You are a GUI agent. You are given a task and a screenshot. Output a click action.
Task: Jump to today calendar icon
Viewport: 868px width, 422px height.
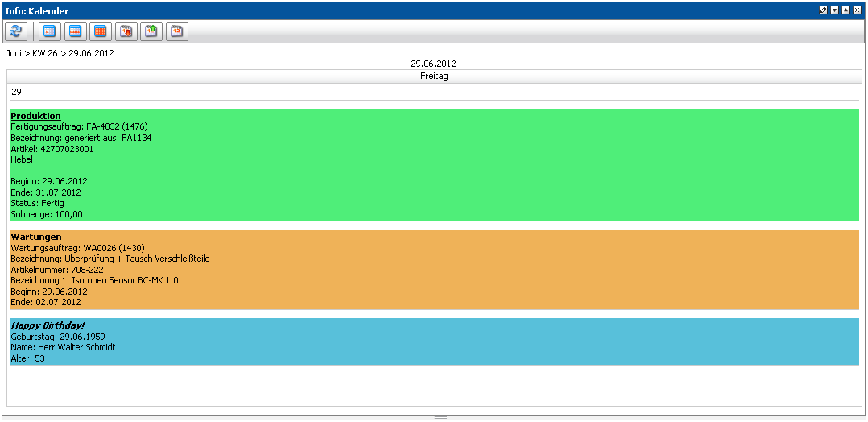click(176, 31)
